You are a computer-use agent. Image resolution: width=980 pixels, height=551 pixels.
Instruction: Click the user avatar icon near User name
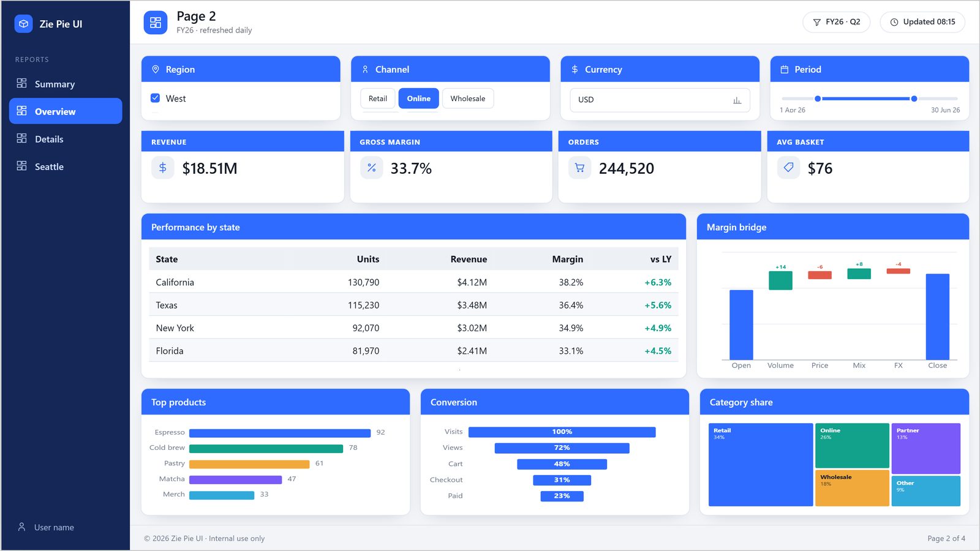coord(21,527)
